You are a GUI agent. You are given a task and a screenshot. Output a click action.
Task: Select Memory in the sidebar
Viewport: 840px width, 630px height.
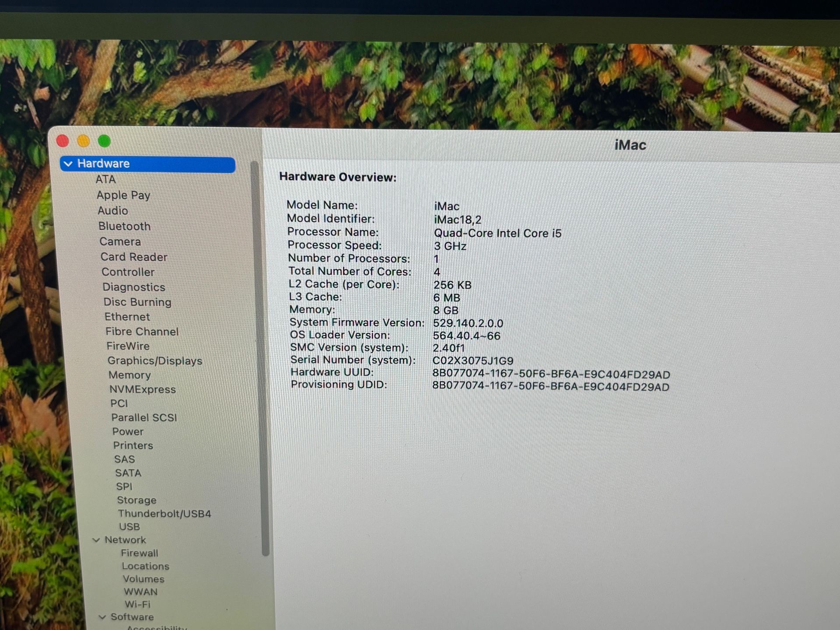coord(130,375)
